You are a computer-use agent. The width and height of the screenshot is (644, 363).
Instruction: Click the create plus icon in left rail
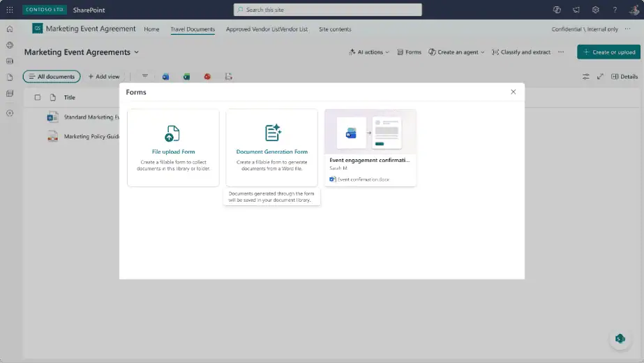tap(10, 113)
